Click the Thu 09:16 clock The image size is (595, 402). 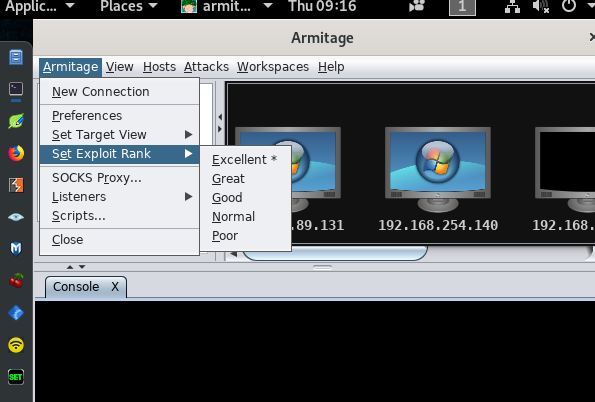pos(322,6)
